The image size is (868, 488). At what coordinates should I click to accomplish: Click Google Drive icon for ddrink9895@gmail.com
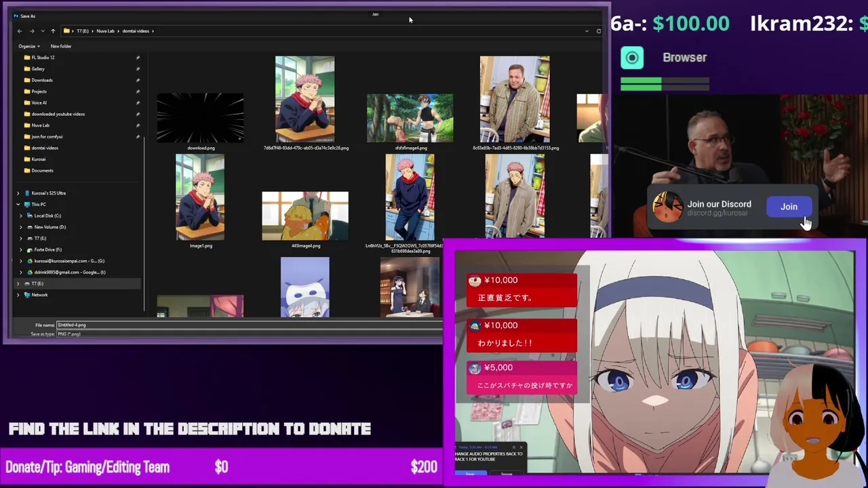(x=29, y=272)
